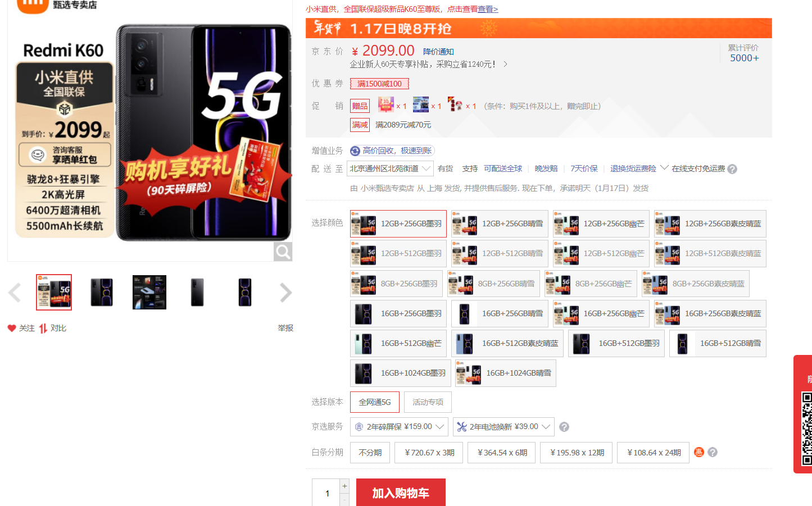Click the magnifier zoom icon on product image
812x506 pixels.
tap(283, 252)
